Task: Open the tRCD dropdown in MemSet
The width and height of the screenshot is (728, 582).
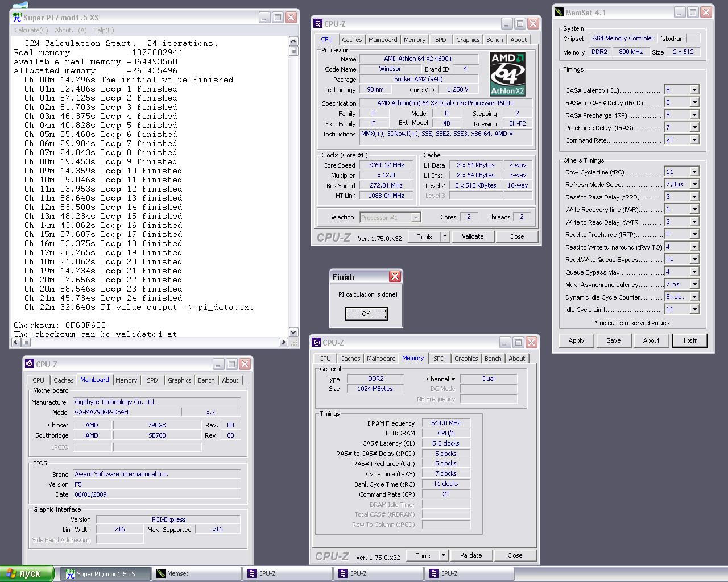Action: point(694,102)
